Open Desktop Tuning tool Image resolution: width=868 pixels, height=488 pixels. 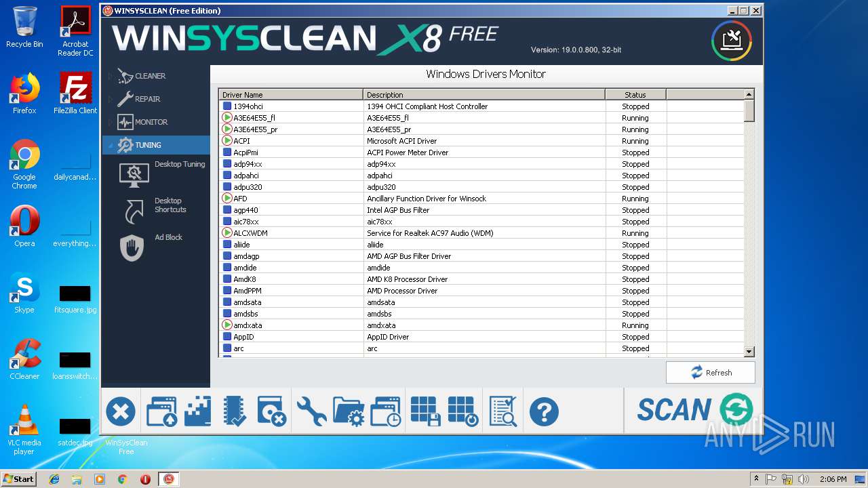tap(162, 174)
